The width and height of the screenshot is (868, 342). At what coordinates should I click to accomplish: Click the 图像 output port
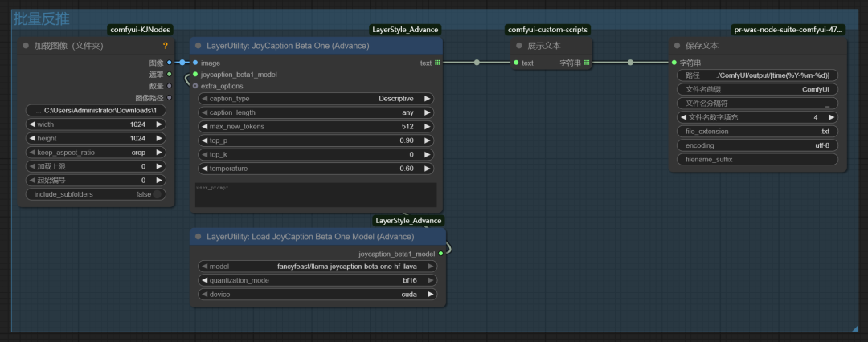[170, 63]
